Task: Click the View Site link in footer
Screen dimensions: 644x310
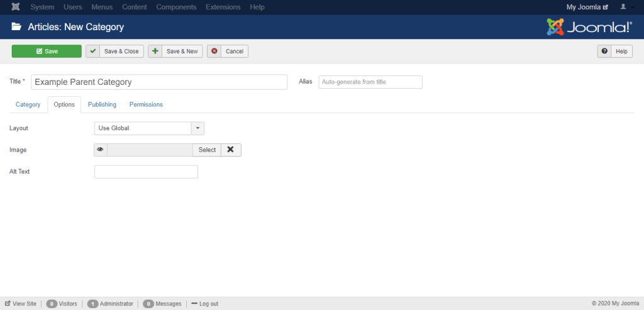Action: pos(21,304)
